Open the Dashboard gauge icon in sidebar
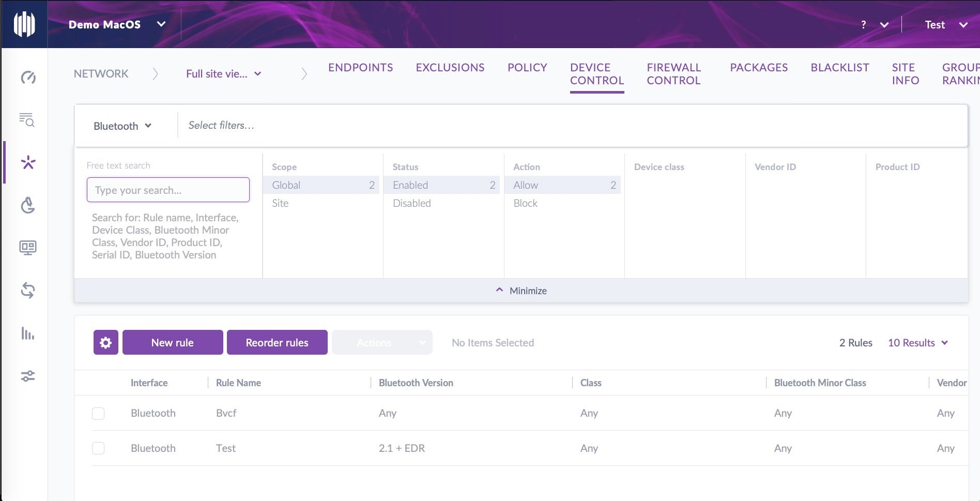980x501 pixels. (x=28, y=78)
